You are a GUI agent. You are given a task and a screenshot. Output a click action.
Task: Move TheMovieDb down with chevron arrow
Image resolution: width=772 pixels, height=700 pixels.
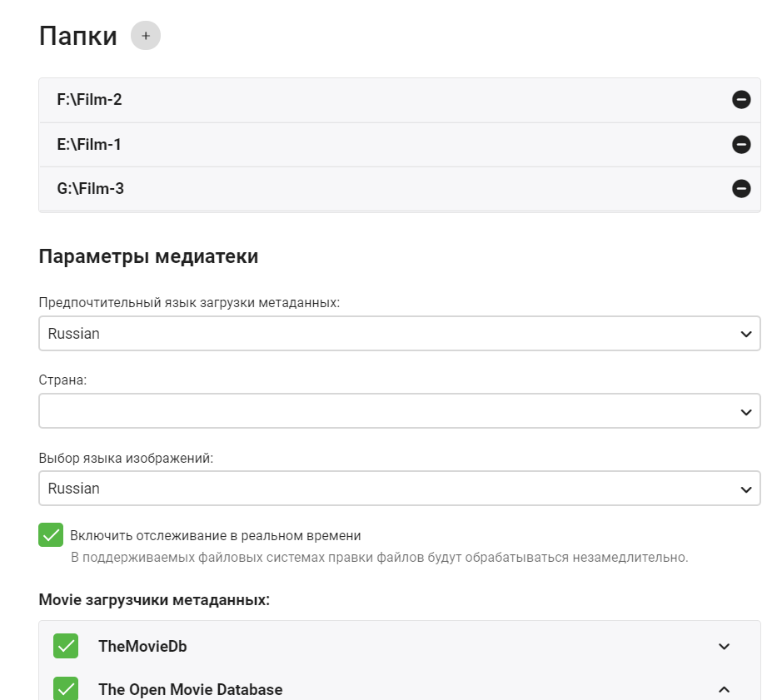(724, 647)
